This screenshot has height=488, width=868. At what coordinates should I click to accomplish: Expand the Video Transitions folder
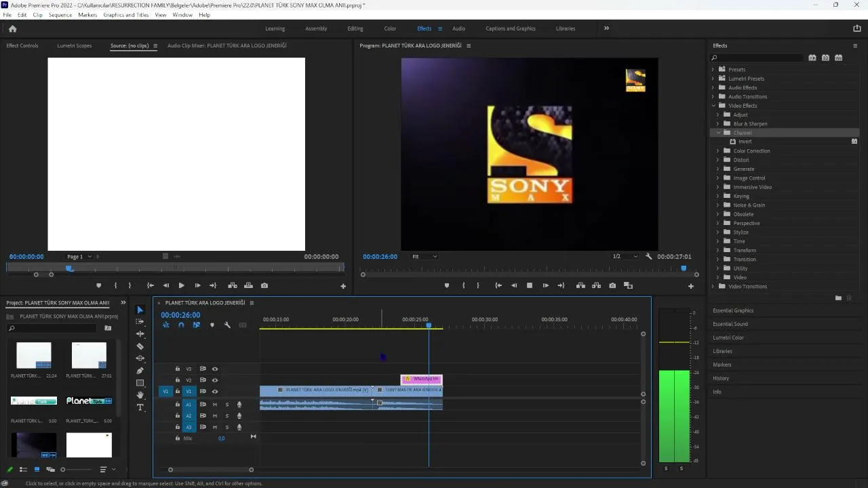(x=713, y=287)
